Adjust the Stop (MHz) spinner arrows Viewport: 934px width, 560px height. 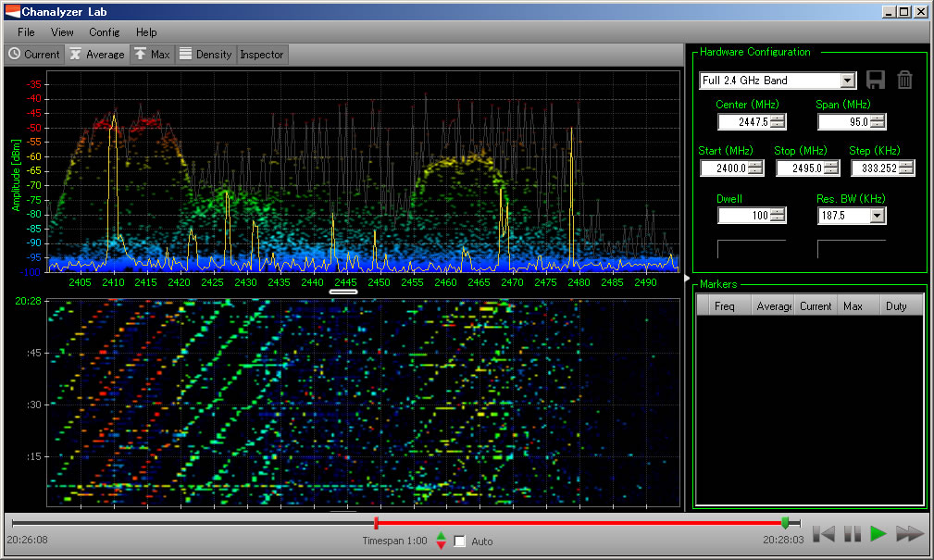pos(831,168)
